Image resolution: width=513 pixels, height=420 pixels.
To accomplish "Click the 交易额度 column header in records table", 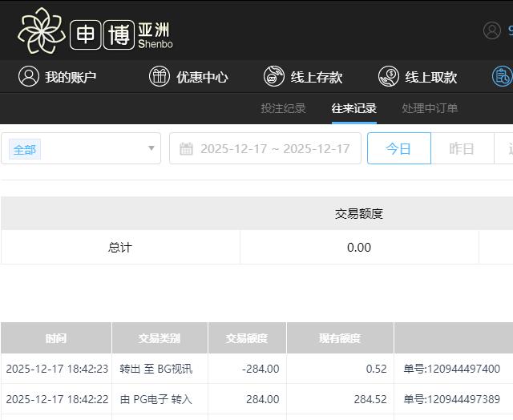I will click(x=247, y=338).
